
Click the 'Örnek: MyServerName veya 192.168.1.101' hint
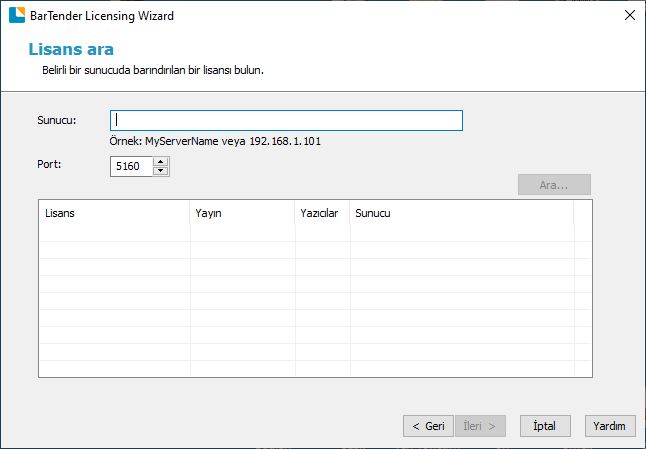(x=215, y=141)
